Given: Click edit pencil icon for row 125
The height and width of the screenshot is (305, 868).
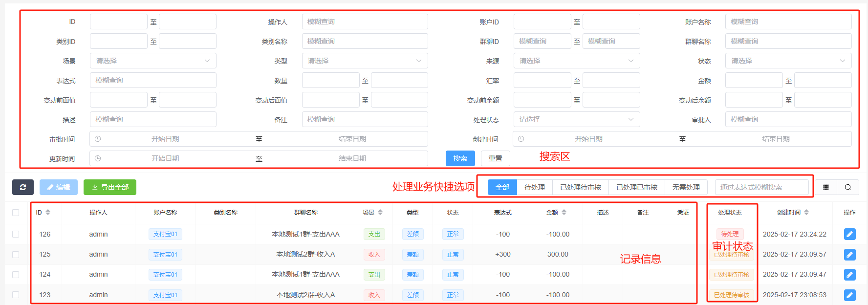Looking at the screenshot, I should tap(850, 255).
